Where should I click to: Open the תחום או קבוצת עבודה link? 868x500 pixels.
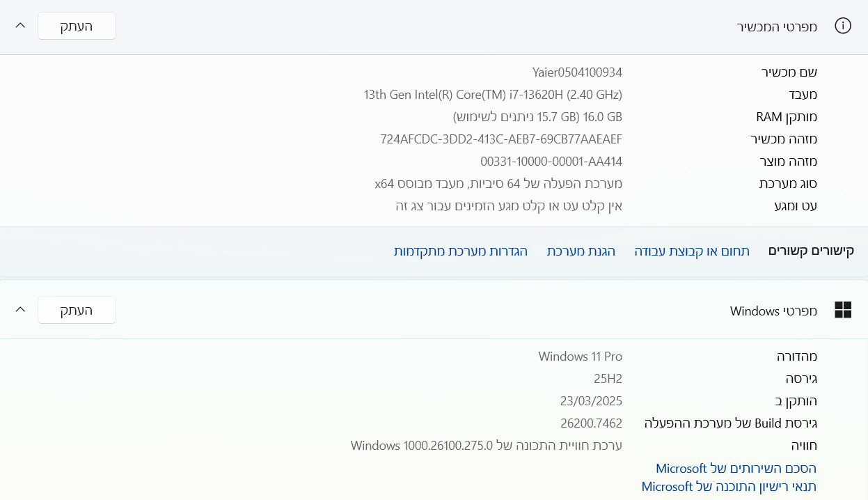tap(692, 251)
